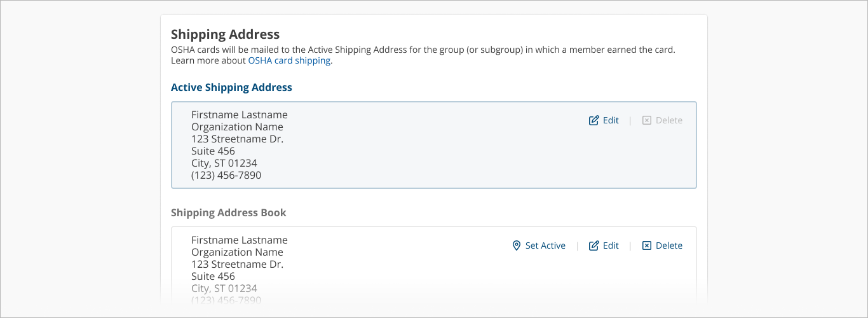Open the OSHA card shipping link
Image resolution: width=868 pixels, height=318 pixels.
click(289, 60)
